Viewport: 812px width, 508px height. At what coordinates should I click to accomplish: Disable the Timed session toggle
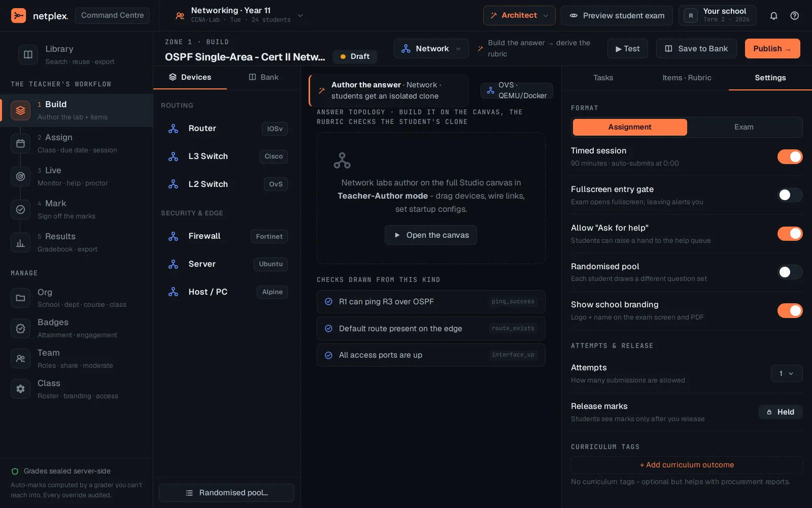(790, 156)
